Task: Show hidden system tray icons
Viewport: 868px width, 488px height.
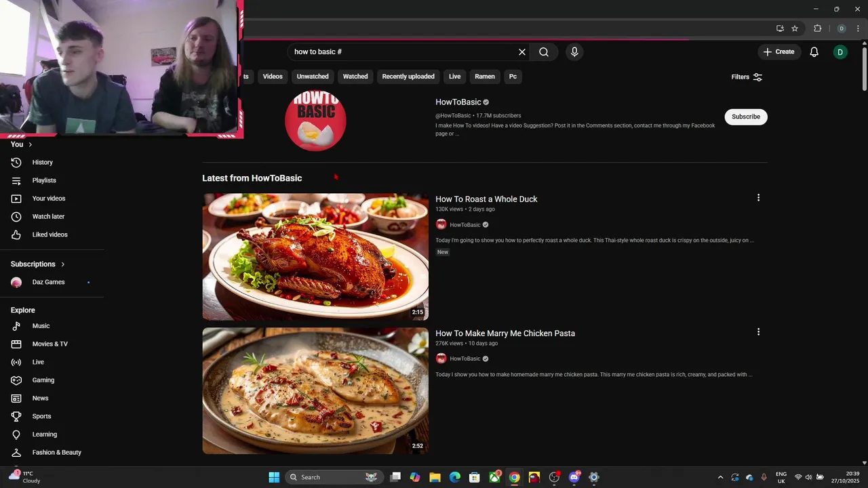Action: tap(720, 477)
